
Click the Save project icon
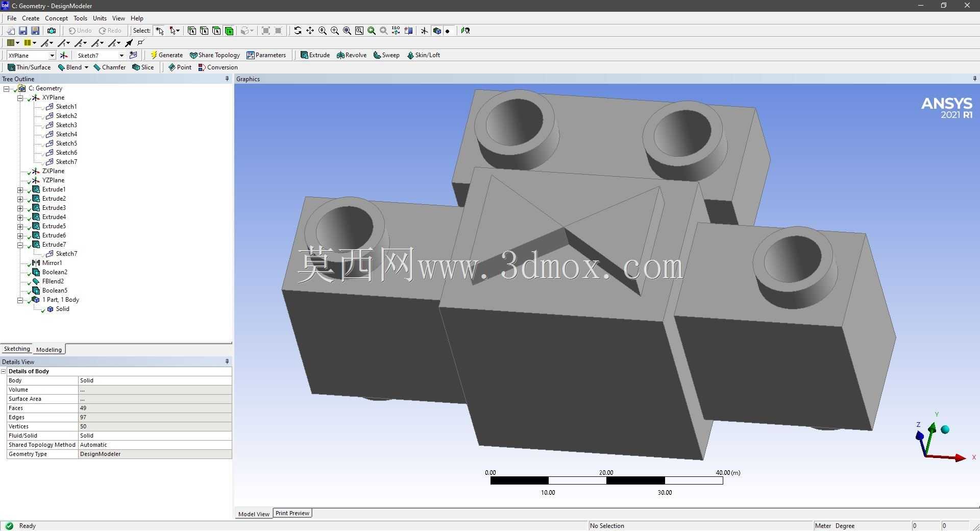point(23,31)
